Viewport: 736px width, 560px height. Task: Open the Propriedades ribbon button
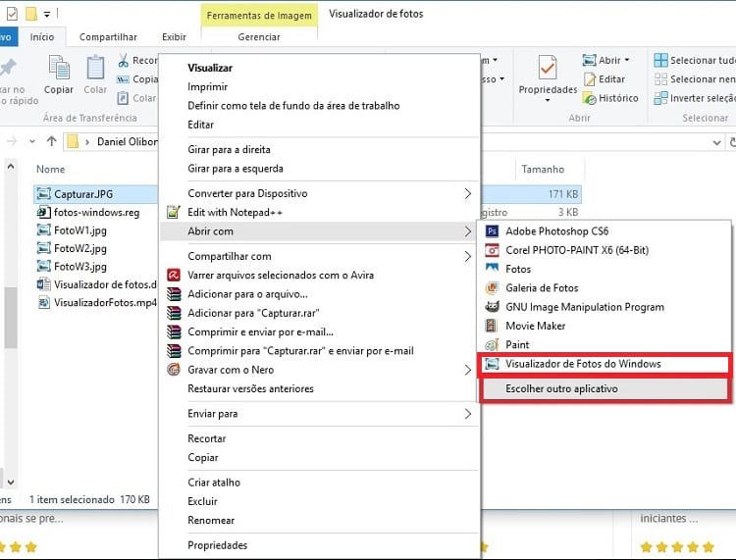(548, 77)
